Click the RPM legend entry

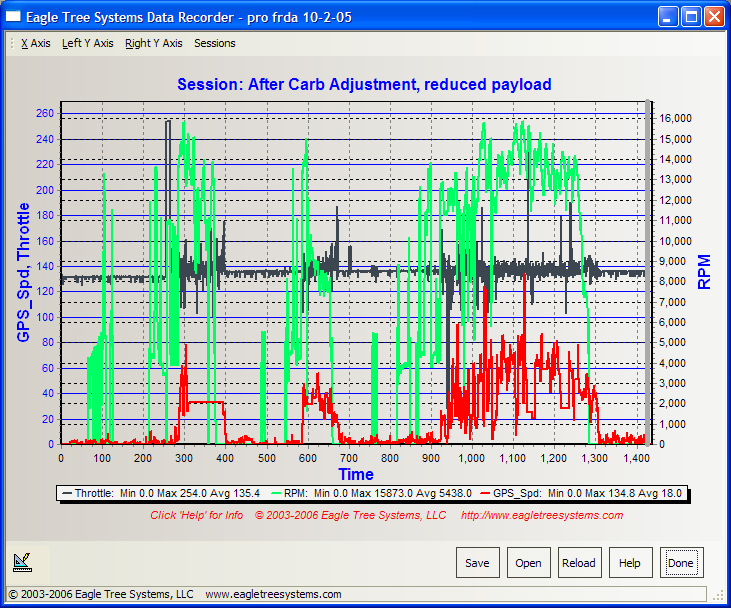click(372, 493)
